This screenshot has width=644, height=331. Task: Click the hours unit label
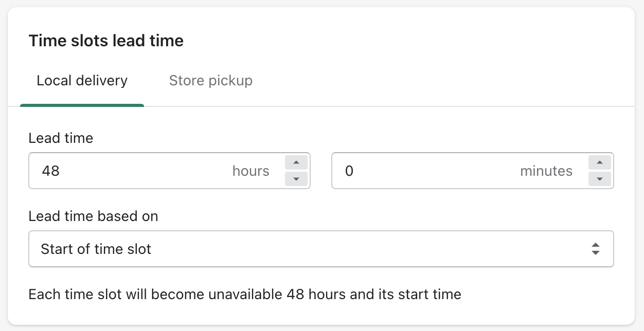(251, 172)
